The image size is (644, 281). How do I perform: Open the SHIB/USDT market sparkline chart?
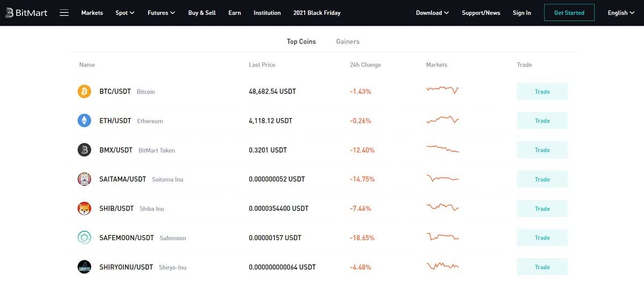pyautogui.click(x=443, y=206)
